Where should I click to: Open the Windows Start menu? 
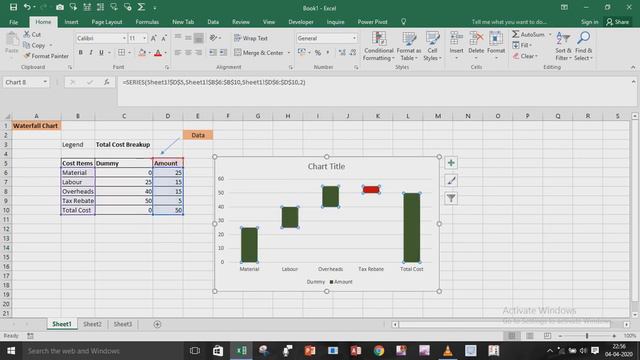11,351
